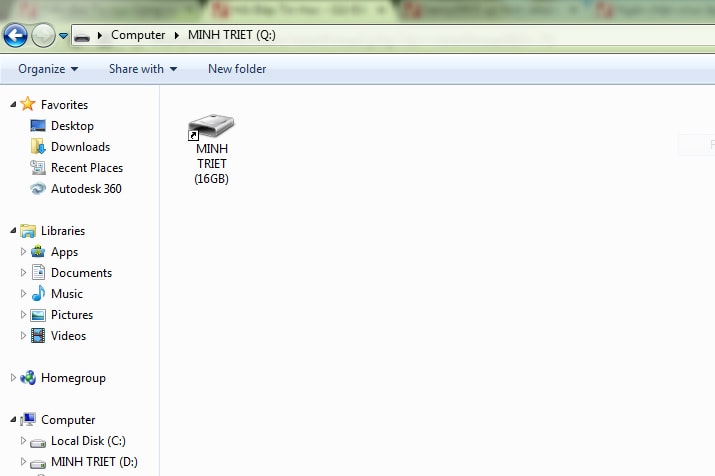Open recent pages dropdown next to Forward button

(63, 36)
